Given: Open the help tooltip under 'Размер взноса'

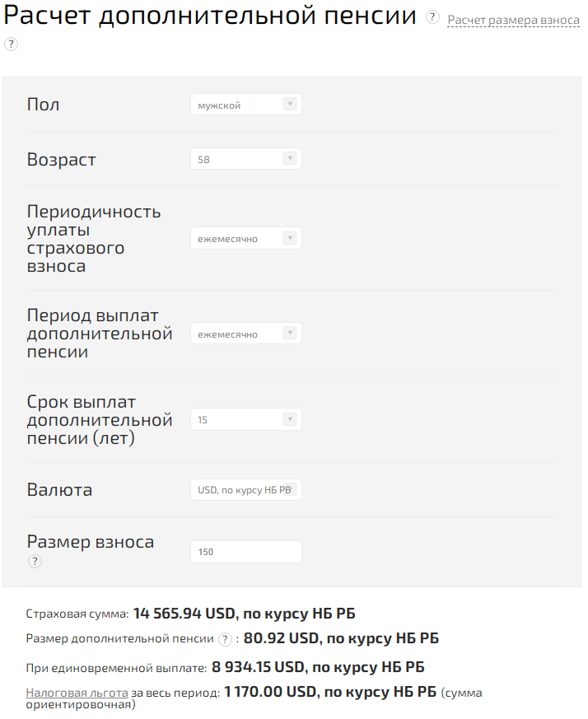Looking at the screenshot, I should click(x=35, y=562).
